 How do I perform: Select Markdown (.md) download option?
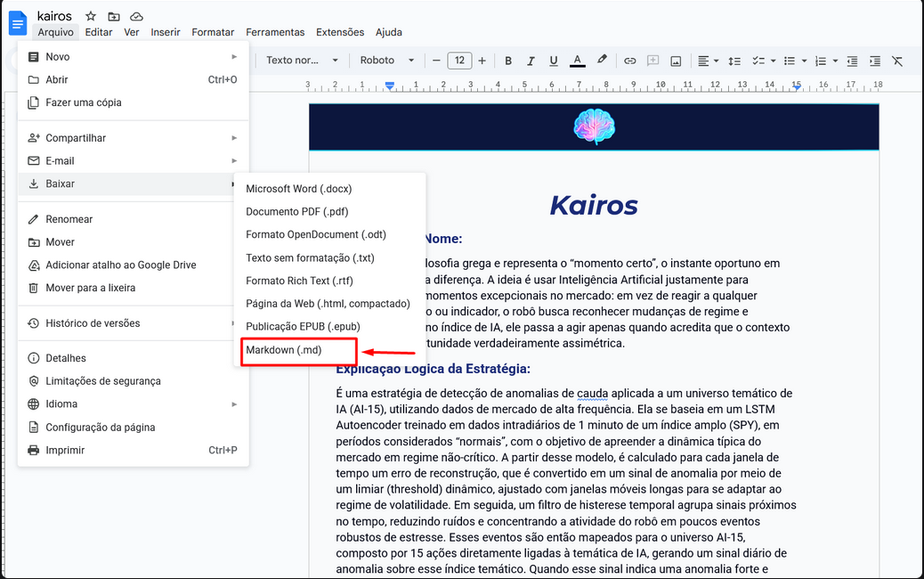click(x=284, y=350)
